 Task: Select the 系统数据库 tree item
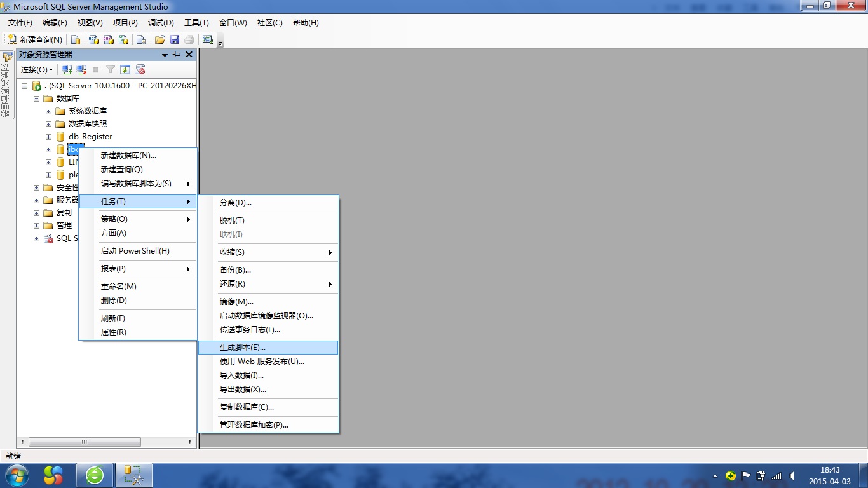click(88, 111)
